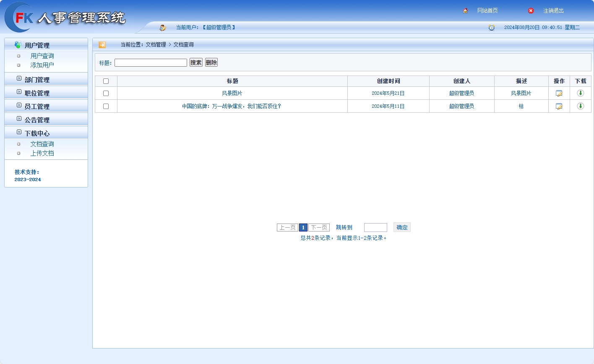Click the 创建人 column header

pyautogui.click(x=462, y=81)
